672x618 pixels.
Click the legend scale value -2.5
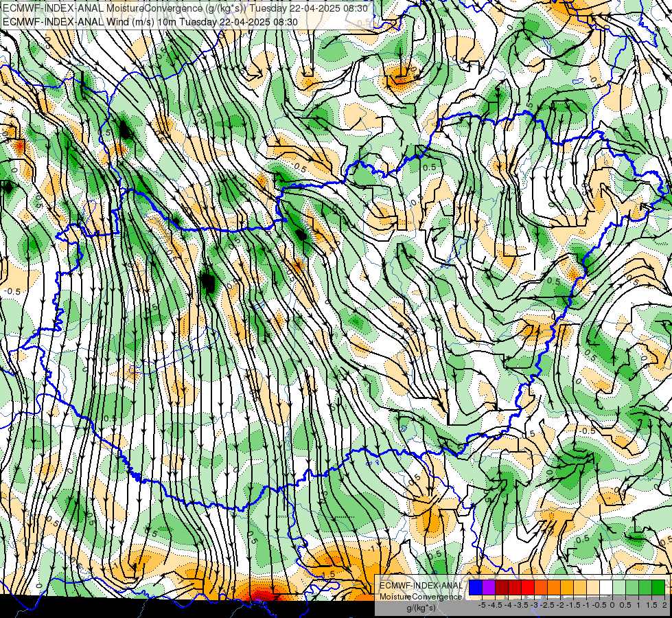[547, 605]
